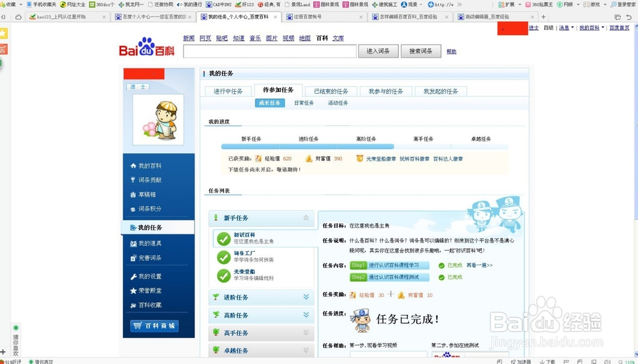The image size is (638, 364).
Task: Open the 收藏 favorites dropdown
Action: [11, 4]
